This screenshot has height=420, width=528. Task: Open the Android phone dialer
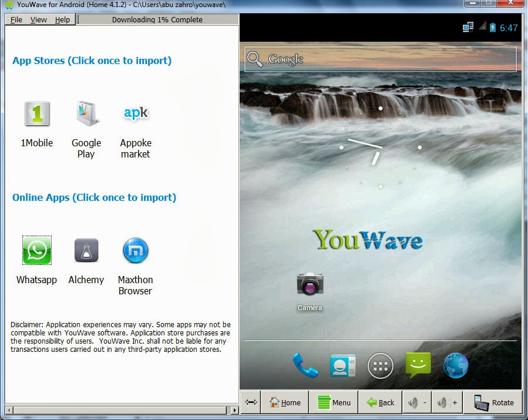coord(305,365)
